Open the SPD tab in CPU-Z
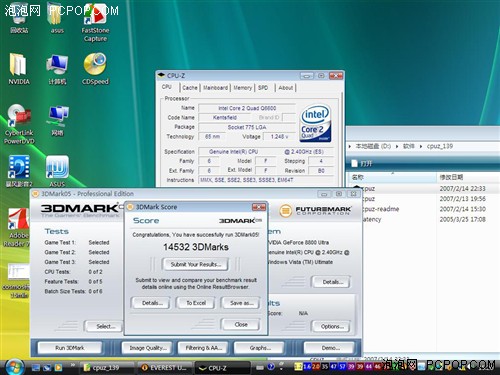 click(x=263, y=88)
